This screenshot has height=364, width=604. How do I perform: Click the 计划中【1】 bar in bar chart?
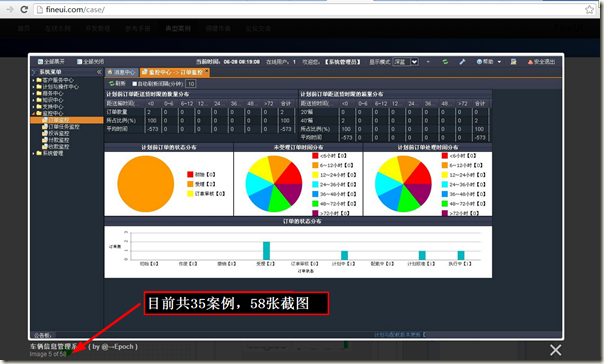tap(344, 255)
